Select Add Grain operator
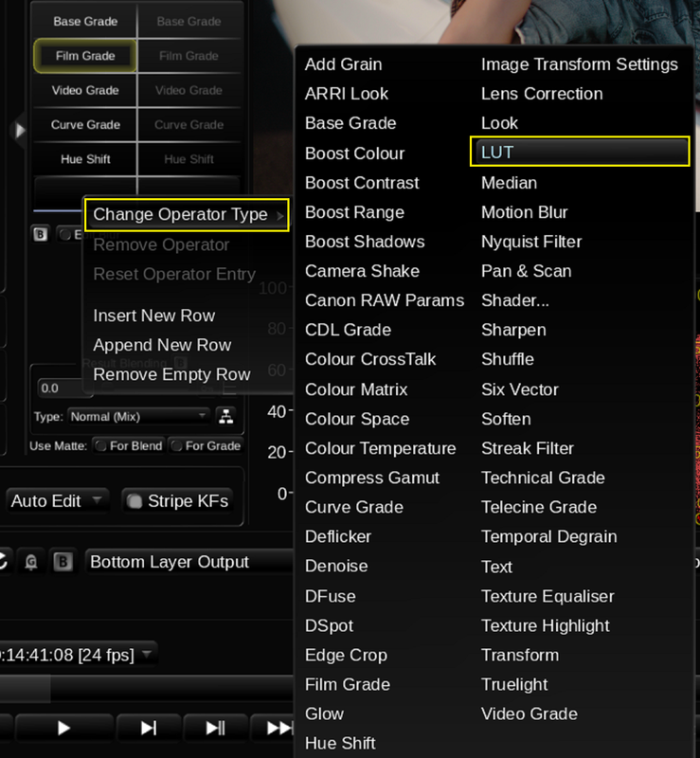The image size is (700, 758). (343, 64)
